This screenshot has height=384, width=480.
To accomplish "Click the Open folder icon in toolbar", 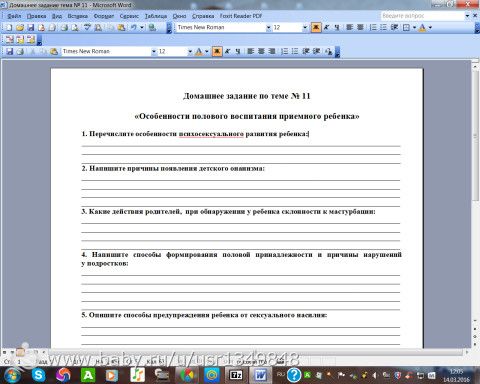I will click(20, 28).
